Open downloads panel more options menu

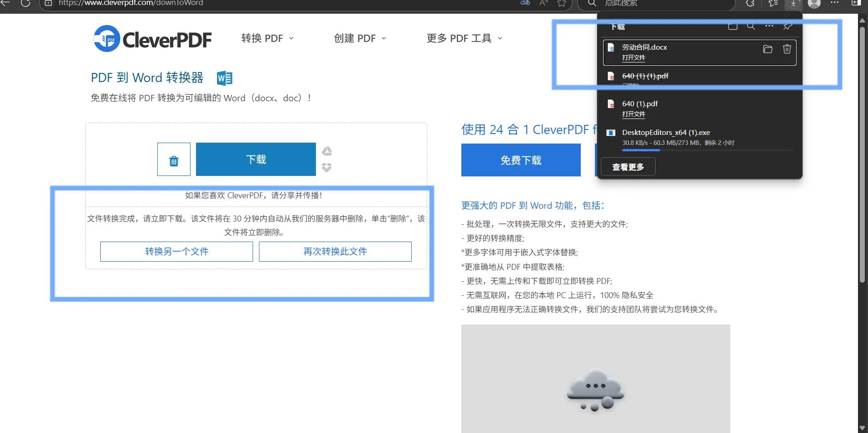pyautogui.click(x=769, y=26)
